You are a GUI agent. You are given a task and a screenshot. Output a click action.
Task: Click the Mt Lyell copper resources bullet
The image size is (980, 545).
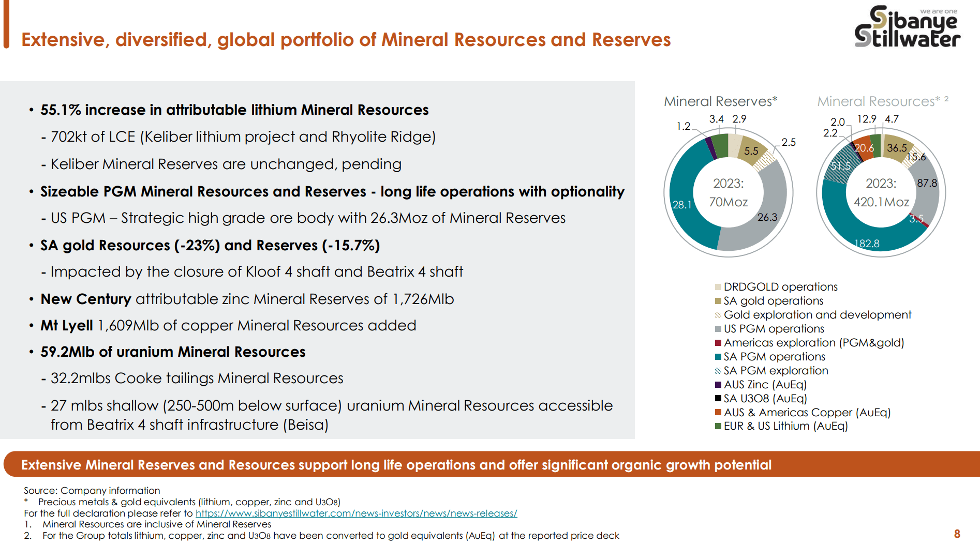228,325
